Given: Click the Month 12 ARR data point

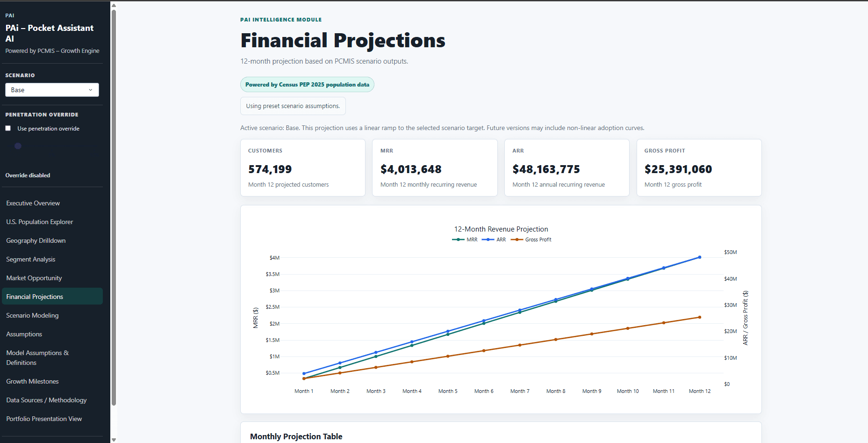Looking at the screenshot, I should [x=700, y=257].
